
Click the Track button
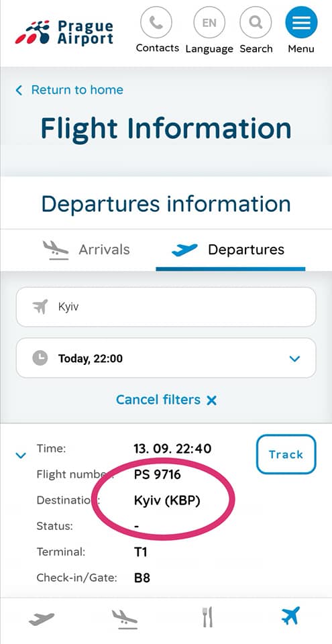click(x=286, y=454)
